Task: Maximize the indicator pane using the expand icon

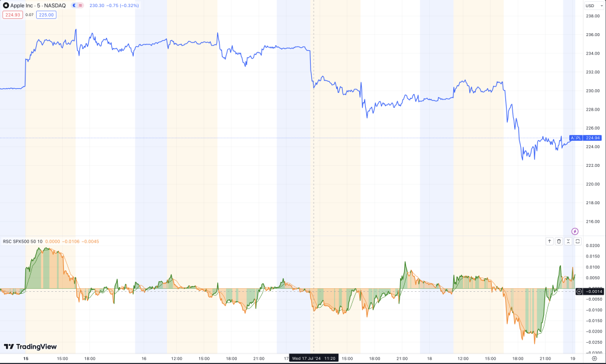Action: pos(578,241)
